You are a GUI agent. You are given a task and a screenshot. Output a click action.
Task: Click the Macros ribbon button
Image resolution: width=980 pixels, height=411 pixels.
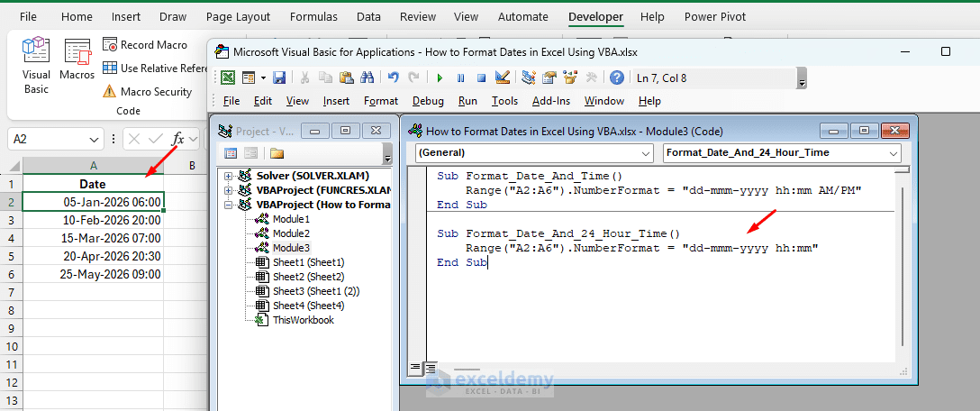(77, 60)
